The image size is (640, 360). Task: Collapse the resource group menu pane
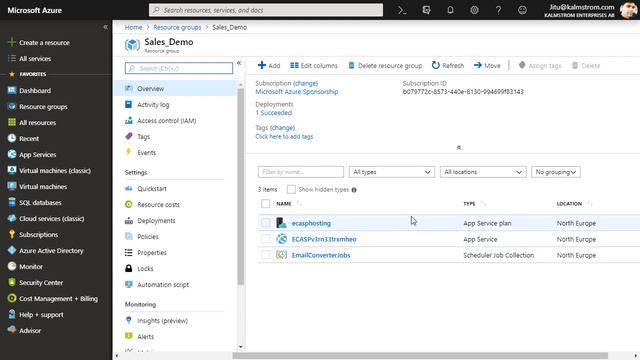[x=239, y=63]
